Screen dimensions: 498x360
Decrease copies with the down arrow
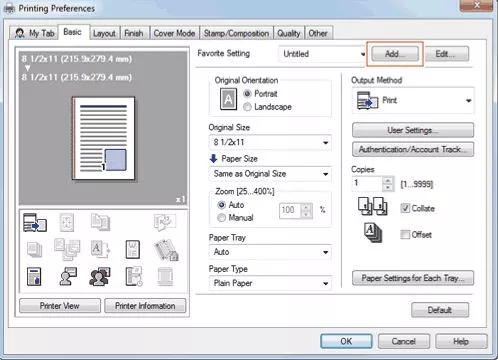pos(388,187)
